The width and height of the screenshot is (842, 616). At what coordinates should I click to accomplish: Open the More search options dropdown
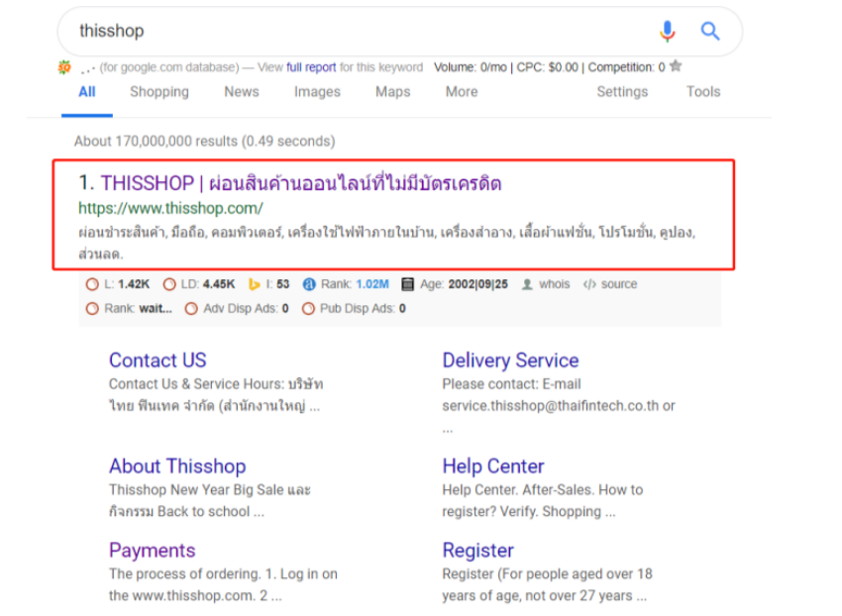pyautogui.click(x=461, y=91)
